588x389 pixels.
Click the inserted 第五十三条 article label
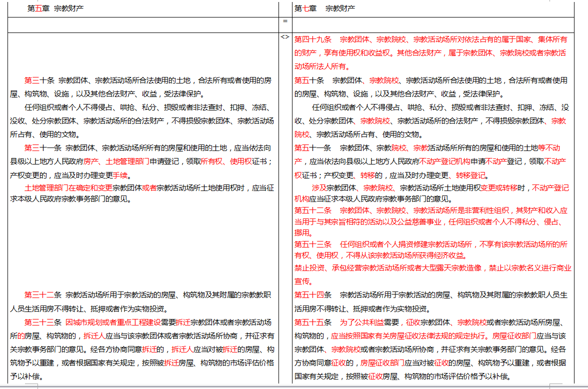click(x=312, y=244)
